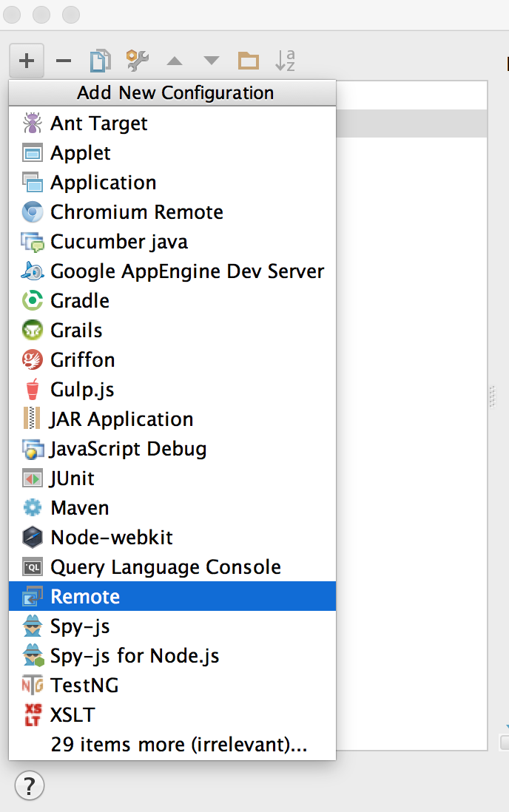Viewport: 509px width, 812px height.
Task: Select the Remote configuration entry
Action: tap(85, 597)
